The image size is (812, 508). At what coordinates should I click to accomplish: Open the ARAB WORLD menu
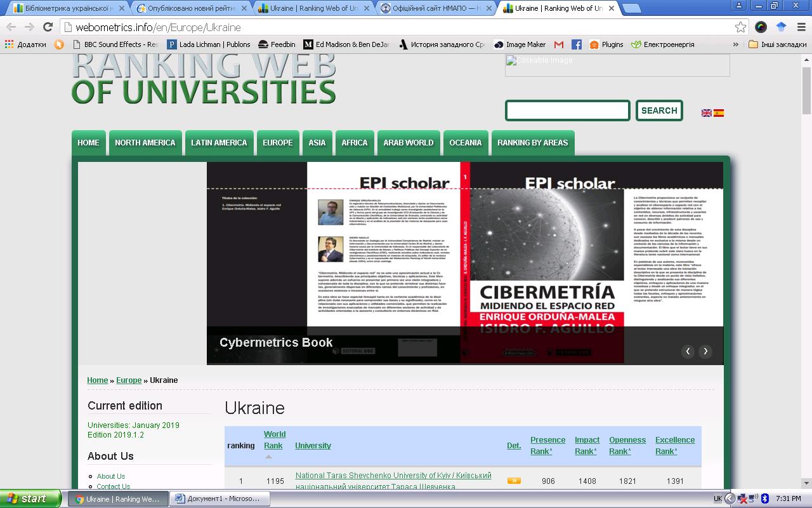[409, 143]
